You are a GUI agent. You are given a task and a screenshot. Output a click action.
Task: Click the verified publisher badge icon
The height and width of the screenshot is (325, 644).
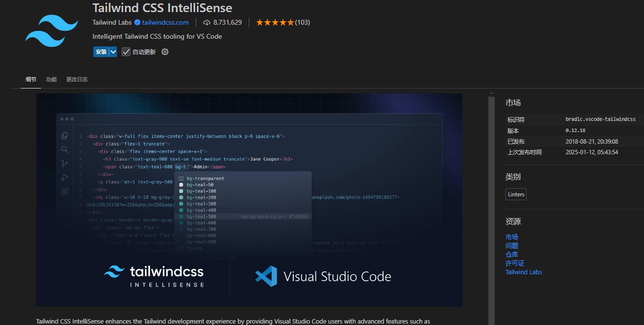click(x=137, y=22)
